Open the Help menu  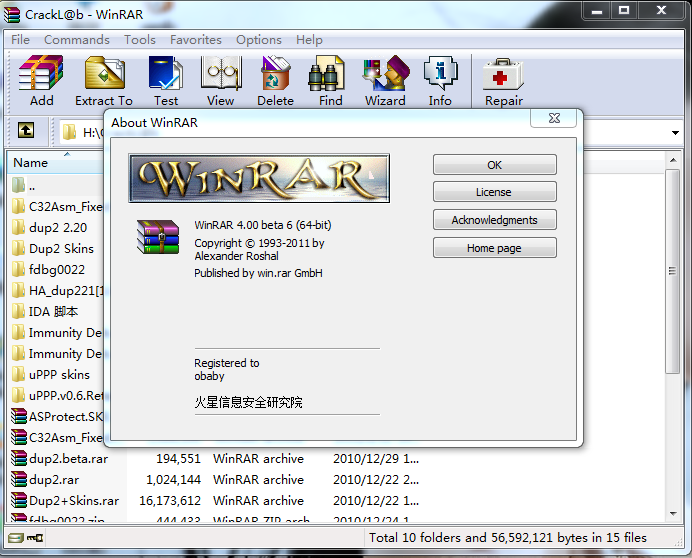pyautogui.click(x=309, y=40)
